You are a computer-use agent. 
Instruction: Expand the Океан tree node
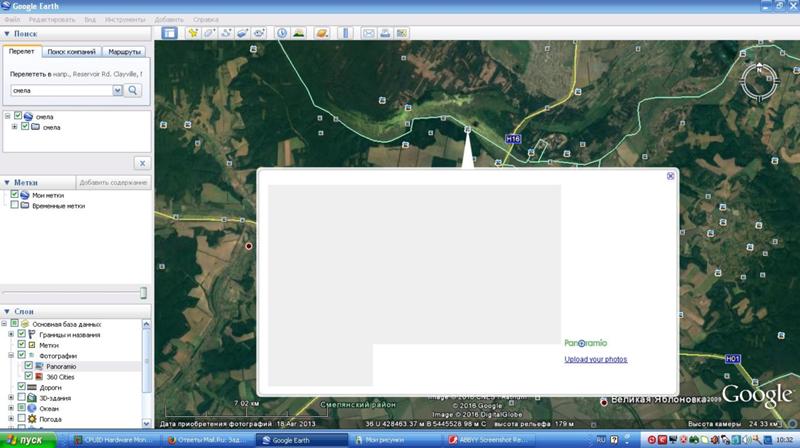(11, 408)
